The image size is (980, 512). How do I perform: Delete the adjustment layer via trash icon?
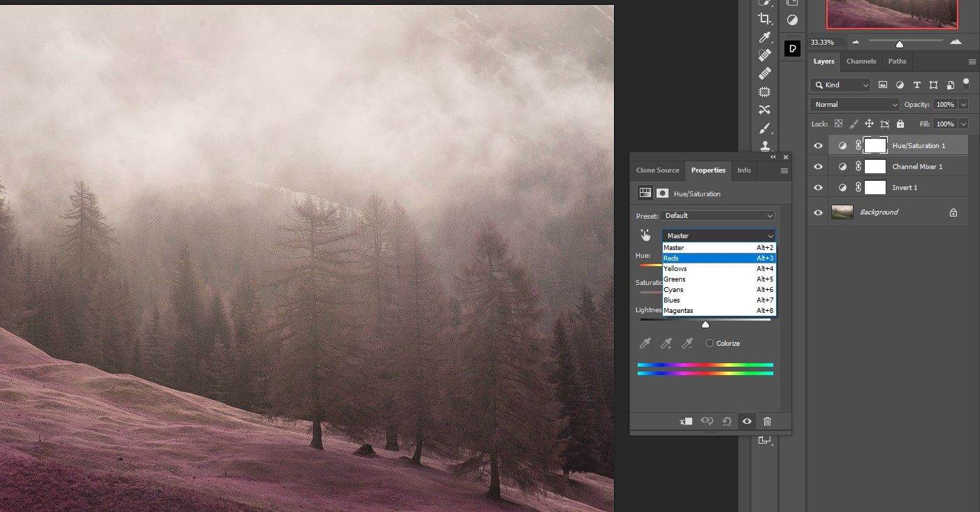768,421
